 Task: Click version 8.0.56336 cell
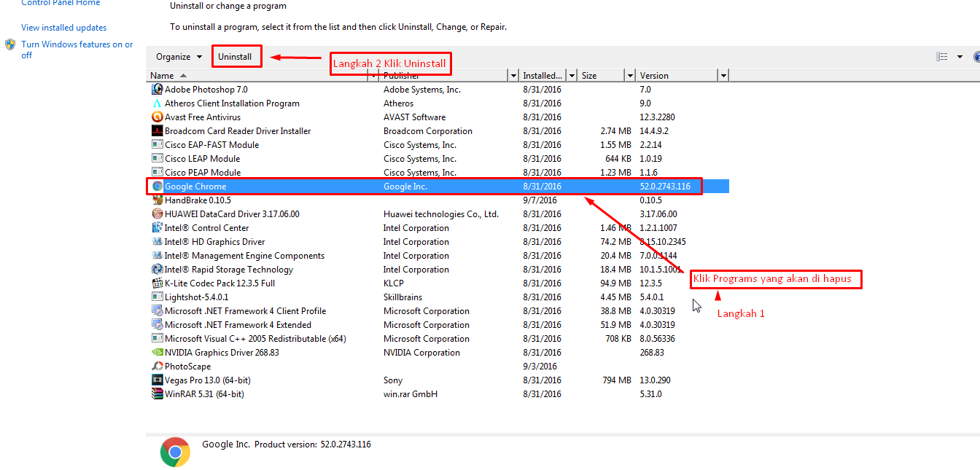pos(658,339)
